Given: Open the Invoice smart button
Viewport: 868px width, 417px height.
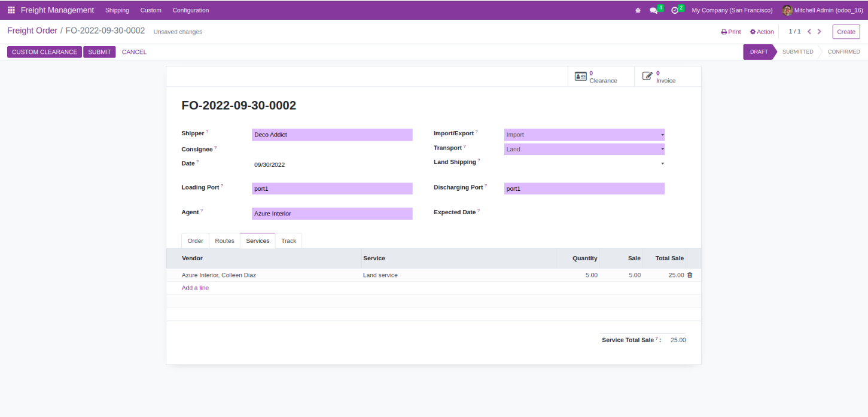Looking at the screenshot, I should (660, 77).
